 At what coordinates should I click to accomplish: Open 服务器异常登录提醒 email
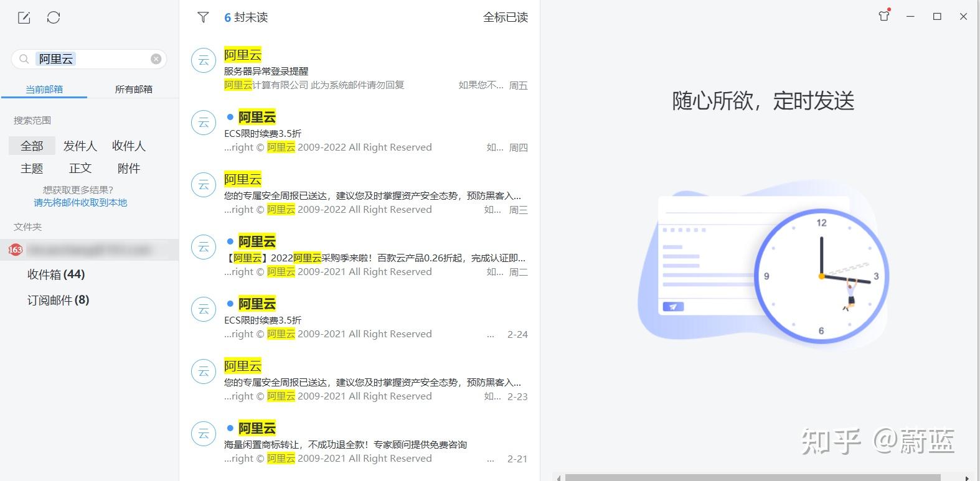[359, 69]
